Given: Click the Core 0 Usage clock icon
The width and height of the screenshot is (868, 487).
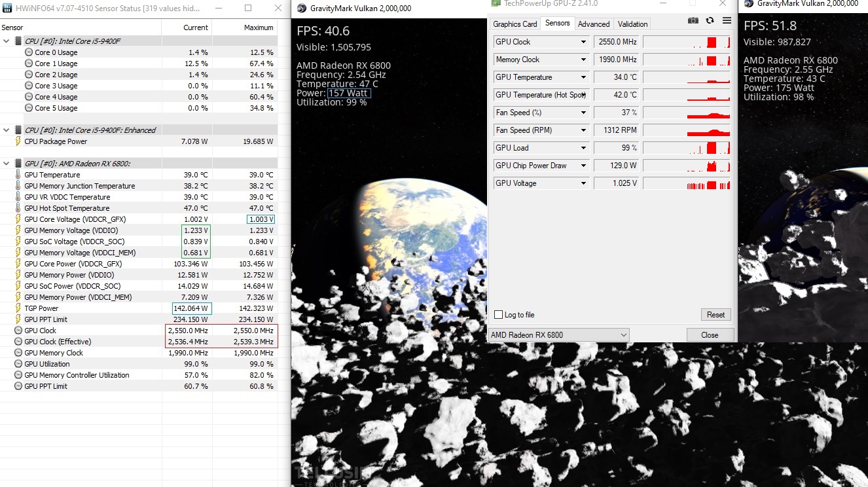Looking at the screenshot, I should point(29,52).
